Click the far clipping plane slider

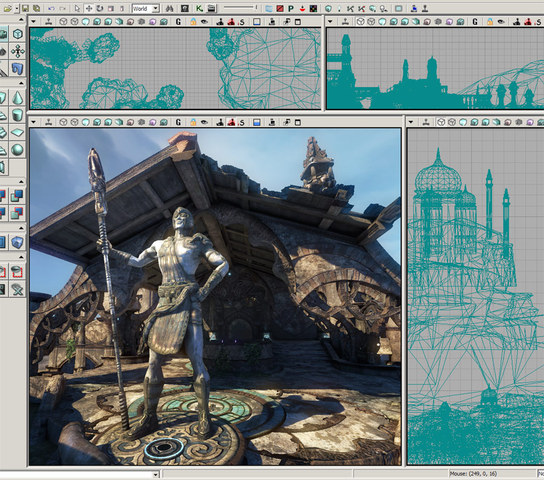click(240, 8)
